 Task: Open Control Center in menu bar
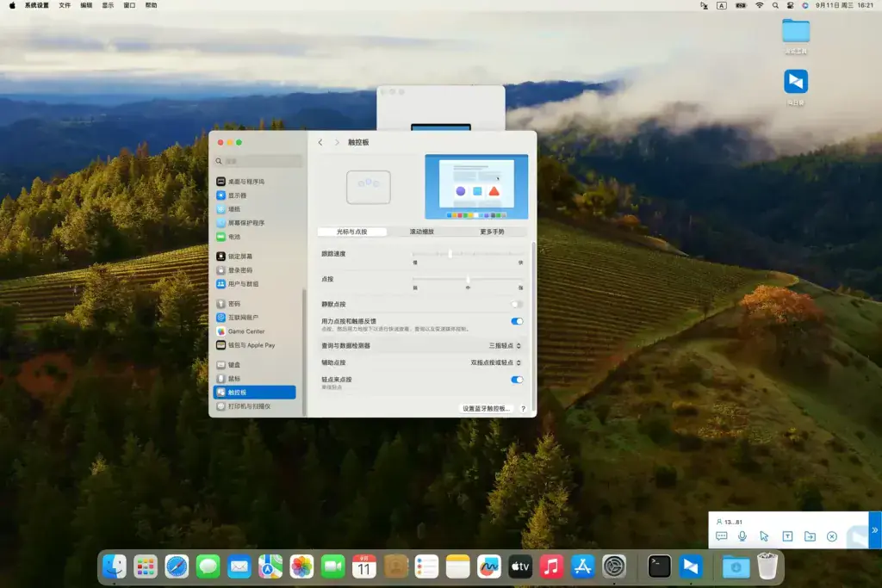coord(791,5)
